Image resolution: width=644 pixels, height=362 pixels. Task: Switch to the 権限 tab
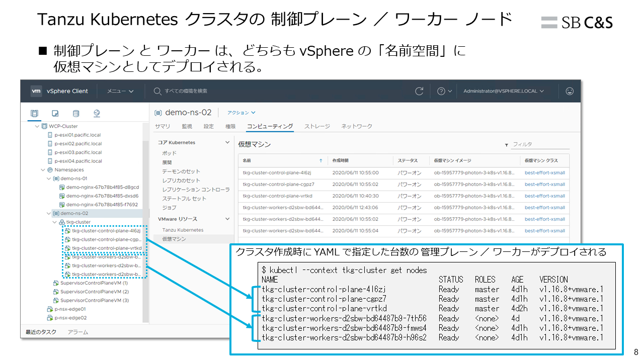tap(230, 126)
